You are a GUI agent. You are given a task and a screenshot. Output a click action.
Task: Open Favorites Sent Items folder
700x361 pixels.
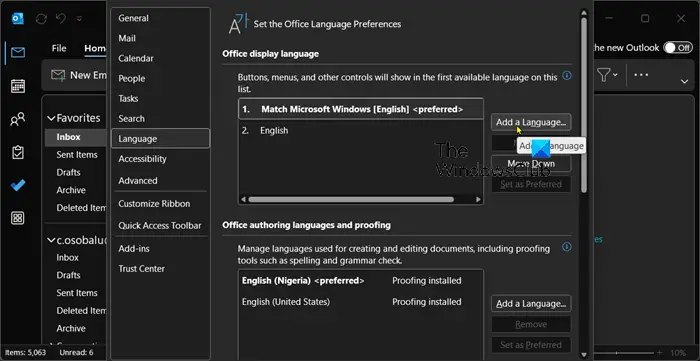[x=76, y=155]
